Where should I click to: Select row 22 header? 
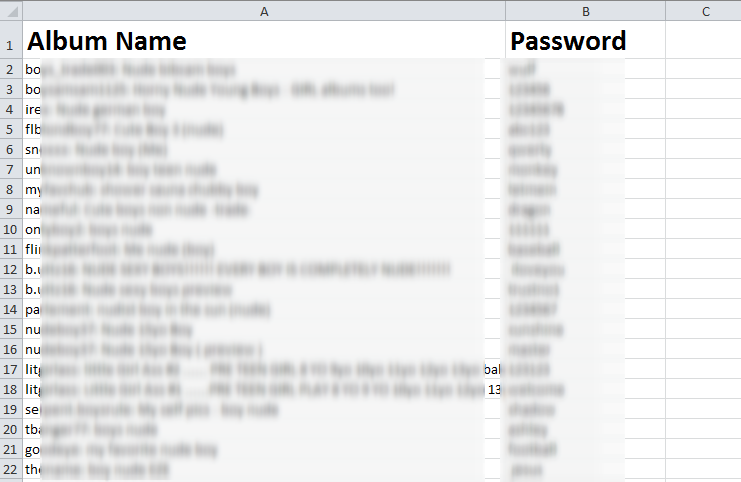11,469
